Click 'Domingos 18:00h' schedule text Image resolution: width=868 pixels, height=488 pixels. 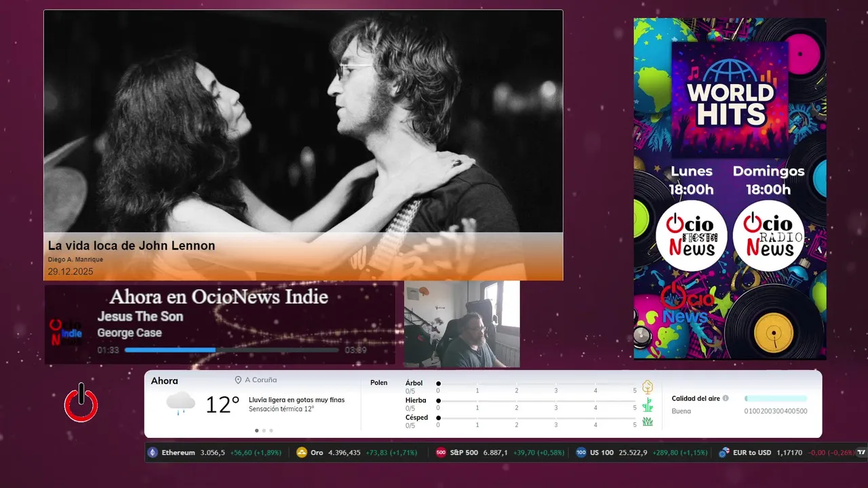click(768, 180)
